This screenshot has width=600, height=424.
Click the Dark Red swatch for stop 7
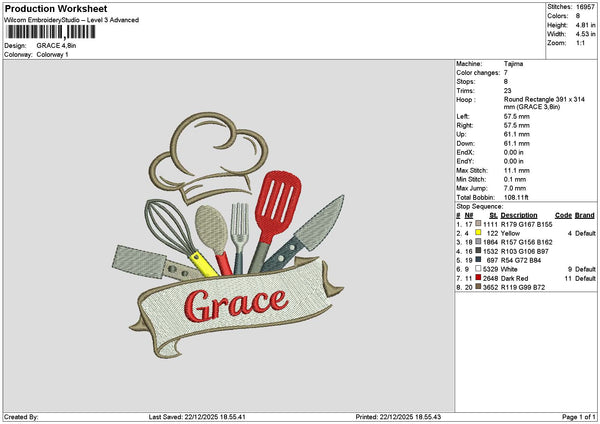click(478, 277)
